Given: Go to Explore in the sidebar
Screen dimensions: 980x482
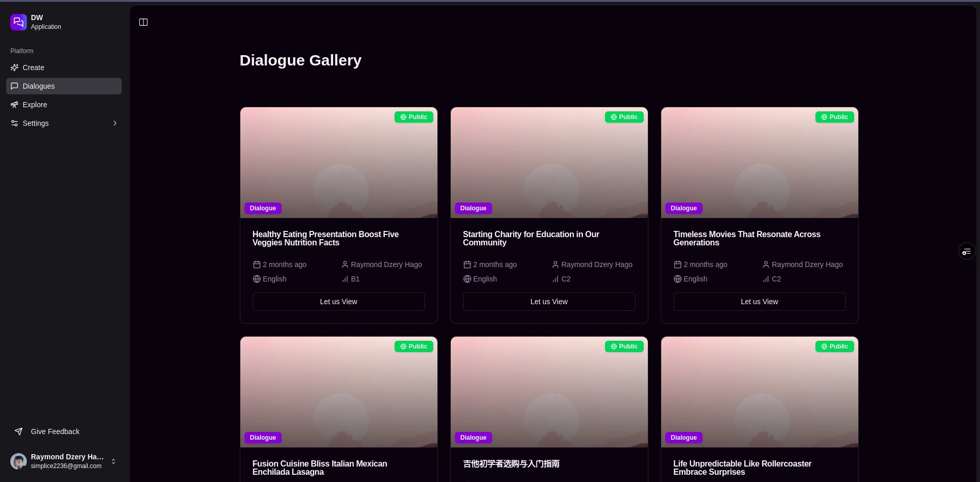Looking at the screenshot, I should tap(64, 105).
